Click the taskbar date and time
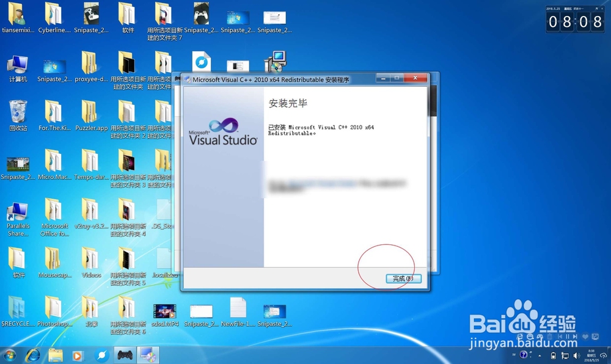 tap(591, 355)
